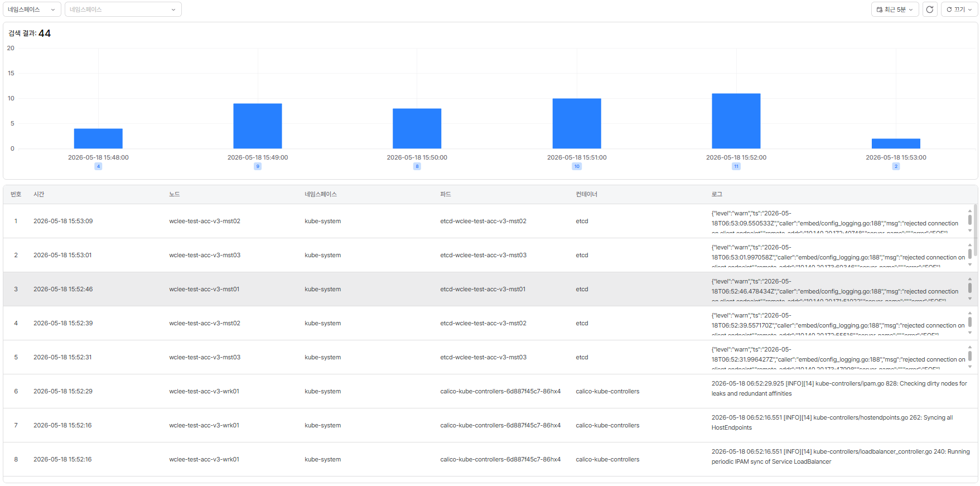Viewport: 980px width, 486px height.
Task: Click the etcd container cell in row 5
Action: click(x=582, y=357)
